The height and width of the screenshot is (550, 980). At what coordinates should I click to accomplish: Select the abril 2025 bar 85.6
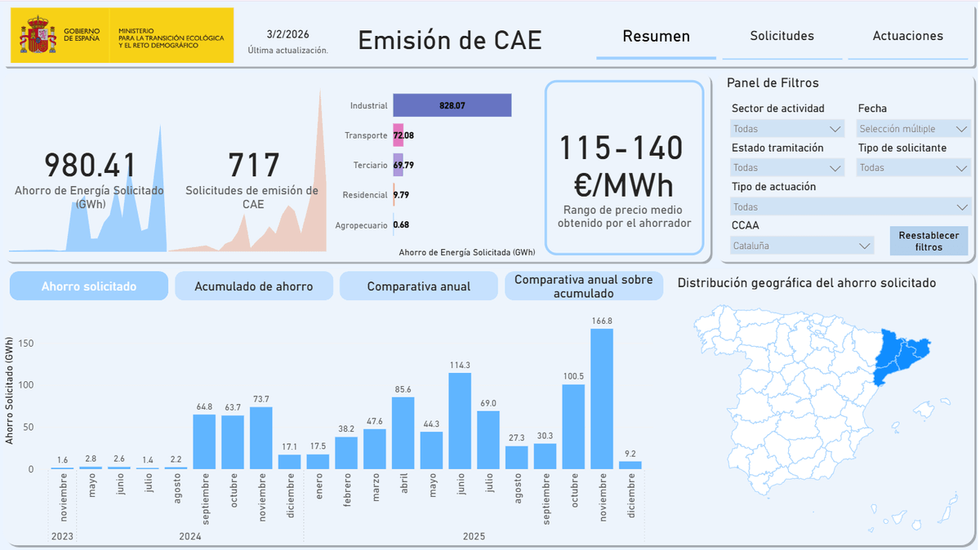(403, 433)
